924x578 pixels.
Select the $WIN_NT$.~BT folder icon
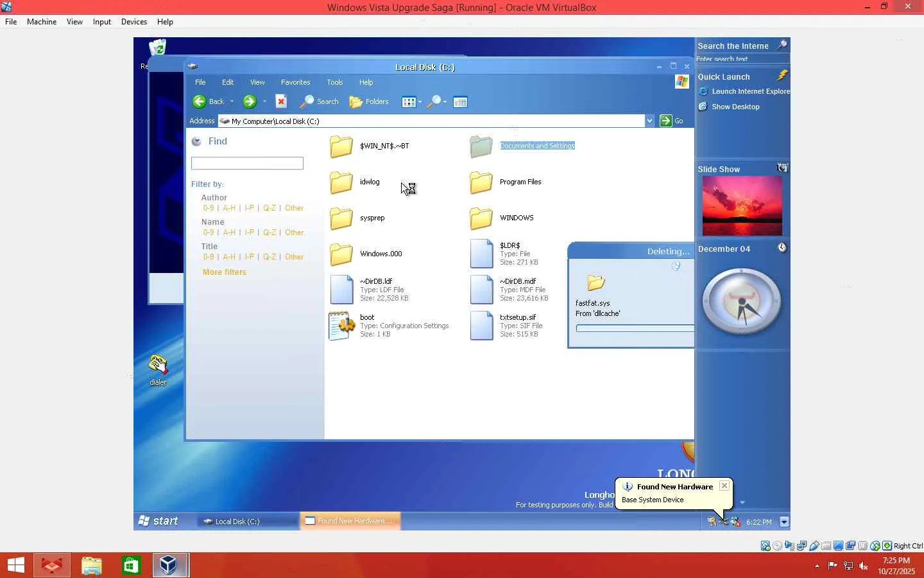[x=341, y=146]
